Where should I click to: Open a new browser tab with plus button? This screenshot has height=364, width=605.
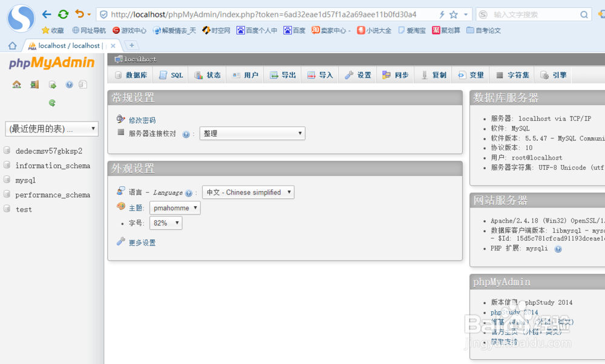pyautogui.click(x=131, y=45)
